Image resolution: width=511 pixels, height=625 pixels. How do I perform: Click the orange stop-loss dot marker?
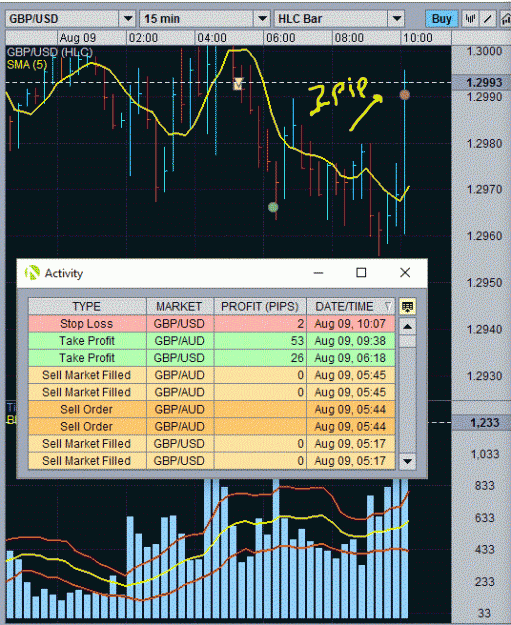pos(405,95)
